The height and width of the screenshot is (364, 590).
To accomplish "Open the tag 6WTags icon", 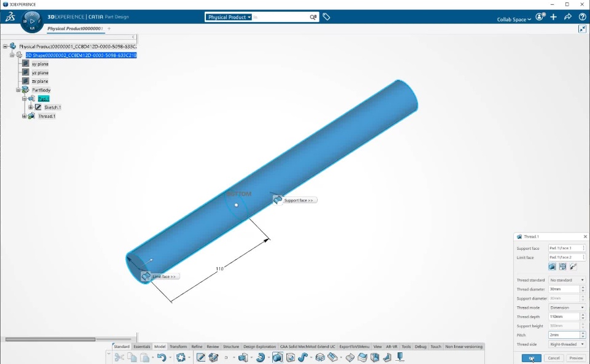I will (x=326, y=17).
